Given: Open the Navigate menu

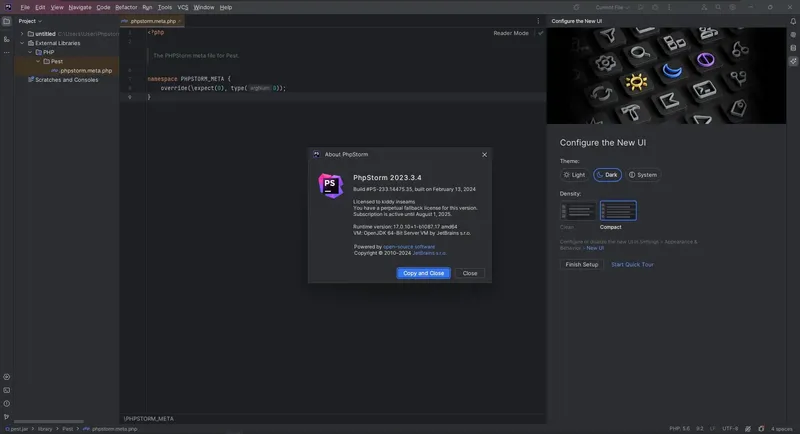Looking at the screenshot, I should coord(80,7).
